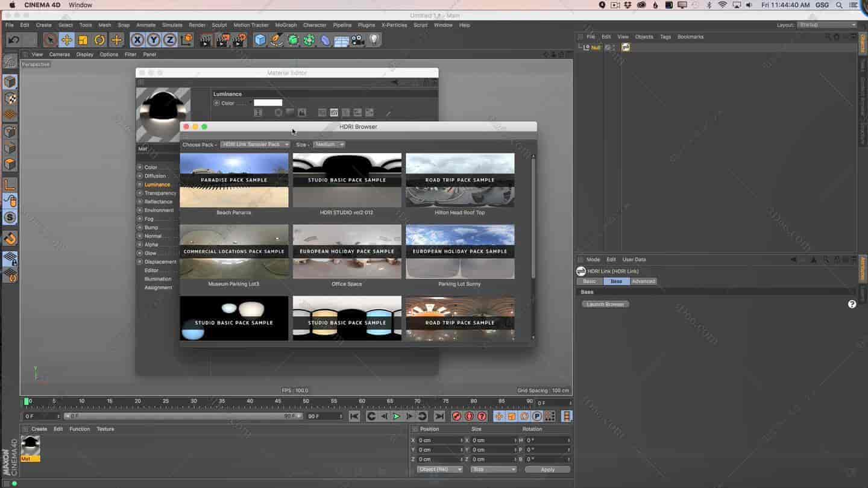Open the Choose Pack dropdown in HDRI Browser
Screen dimensions: 868x488
coord(254,145)
